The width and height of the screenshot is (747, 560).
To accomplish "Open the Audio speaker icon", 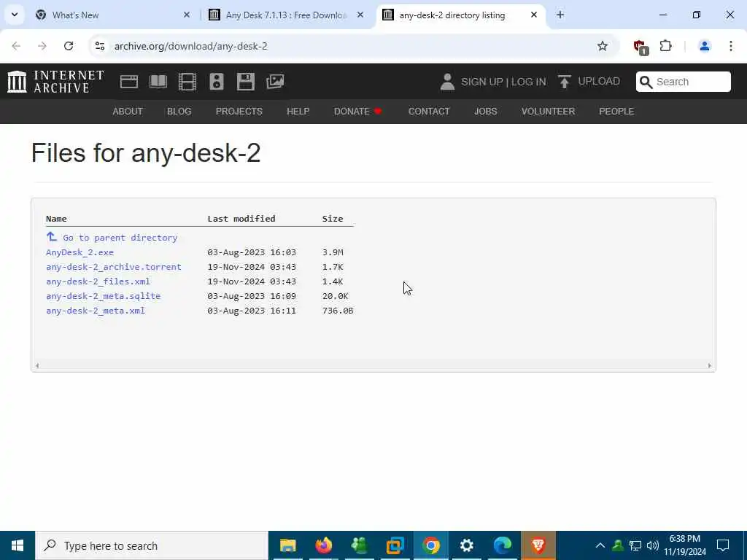I will coord(216,82).
